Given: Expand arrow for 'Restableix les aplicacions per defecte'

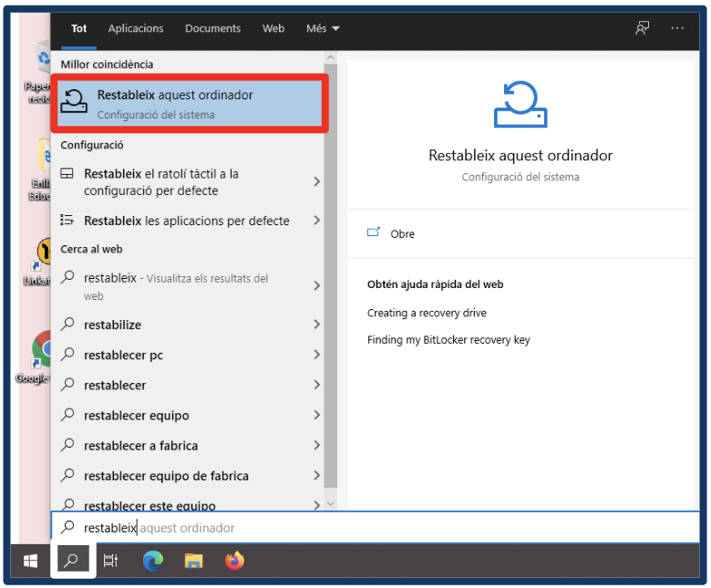Looking at the screenshot, I should tap(316, 221).
